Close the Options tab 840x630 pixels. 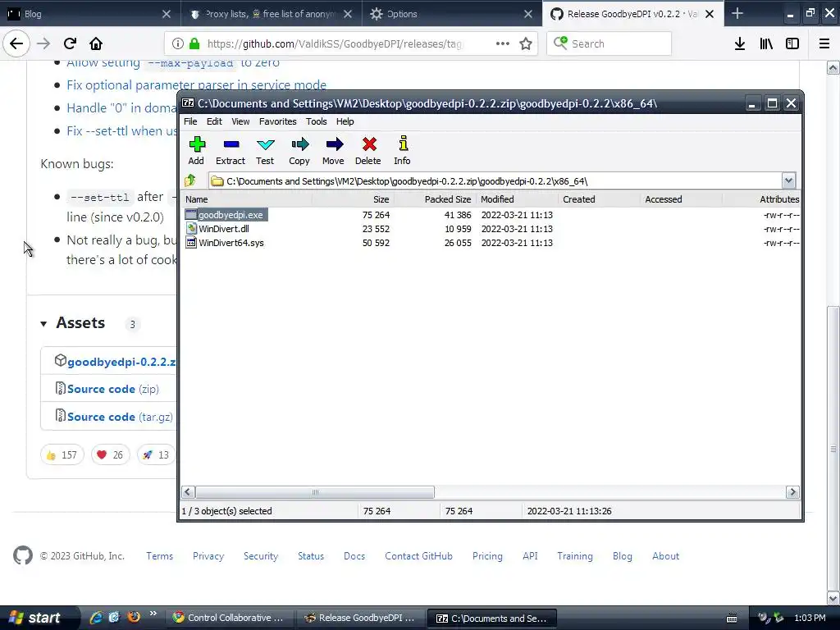tap(528, 14)
